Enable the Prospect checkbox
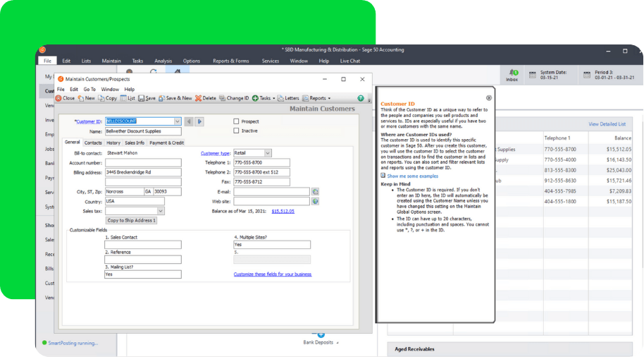644x357 pixels. coord(236,121)
